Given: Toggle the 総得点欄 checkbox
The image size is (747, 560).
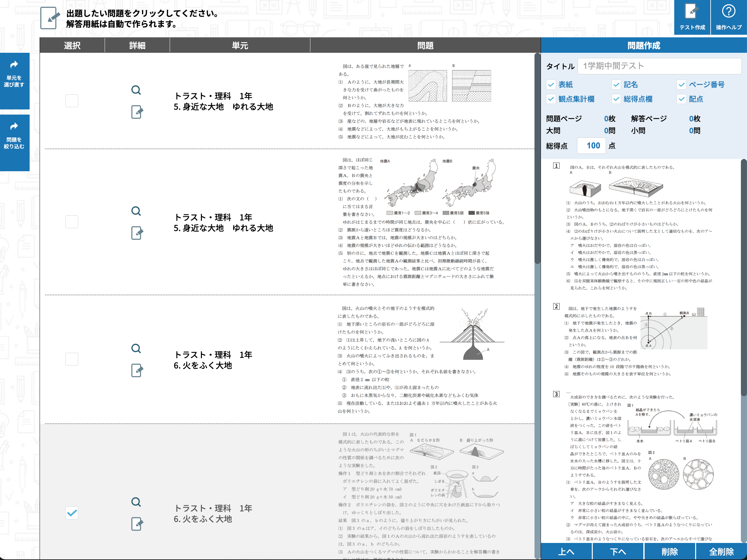Looking at the screenshot, I should pos(616,99).
